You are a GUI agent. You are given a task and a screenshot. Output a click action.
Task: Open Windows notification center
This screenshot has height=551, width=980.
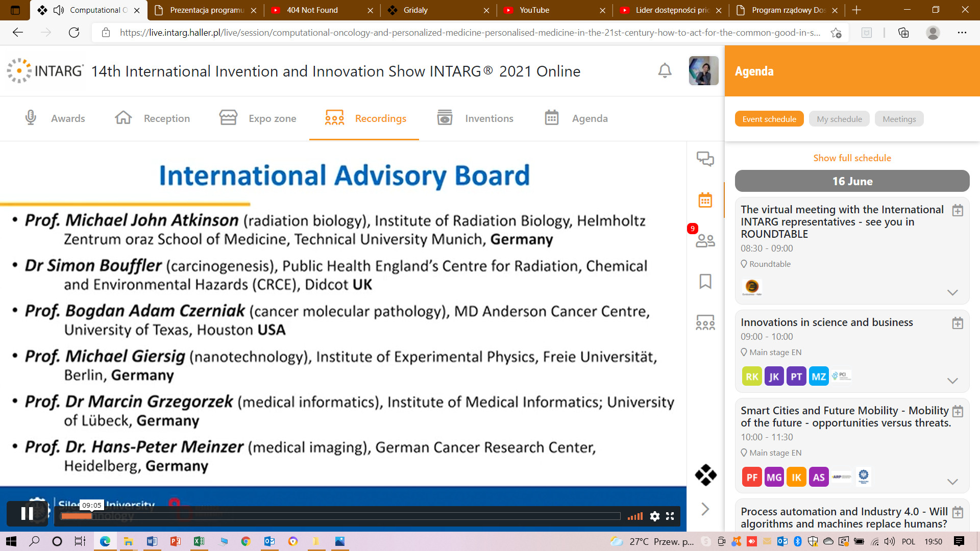pyautogui.click(x=959, y=541)
